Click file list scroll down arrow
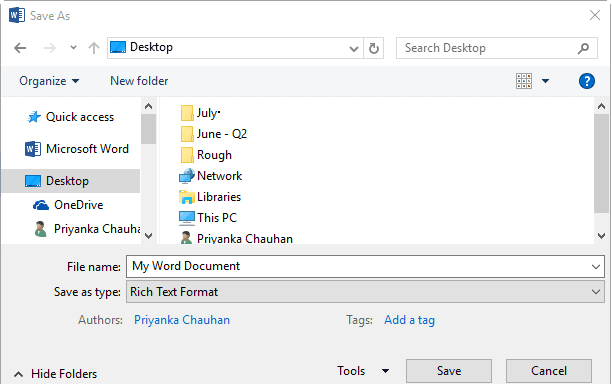The image size is (612, 384). point(601,236)
